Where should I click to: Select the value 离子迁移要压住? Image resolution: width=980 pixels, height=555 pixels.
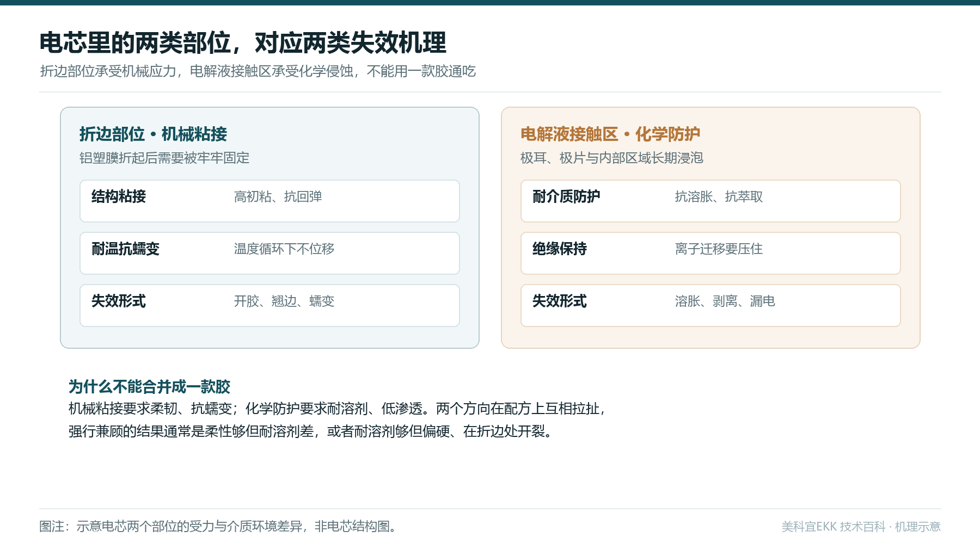719,249
